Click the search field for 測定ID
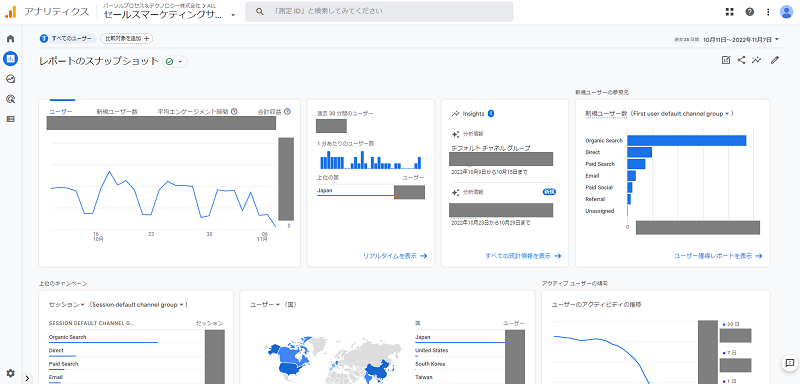 point(379,11)
